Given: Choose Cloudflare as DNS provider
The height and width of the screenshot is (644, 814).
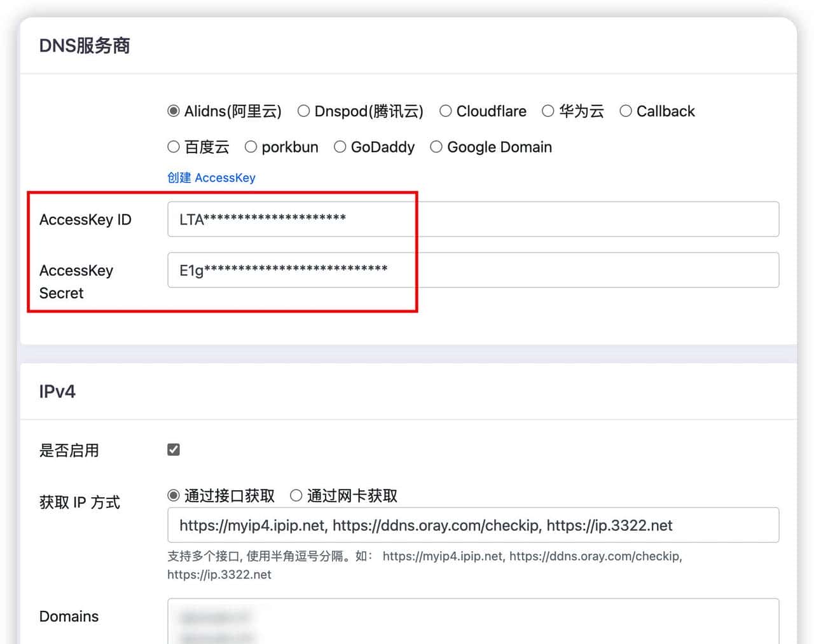Looking at the screenshot, I should pyautogui.click(x=445, y=111).
